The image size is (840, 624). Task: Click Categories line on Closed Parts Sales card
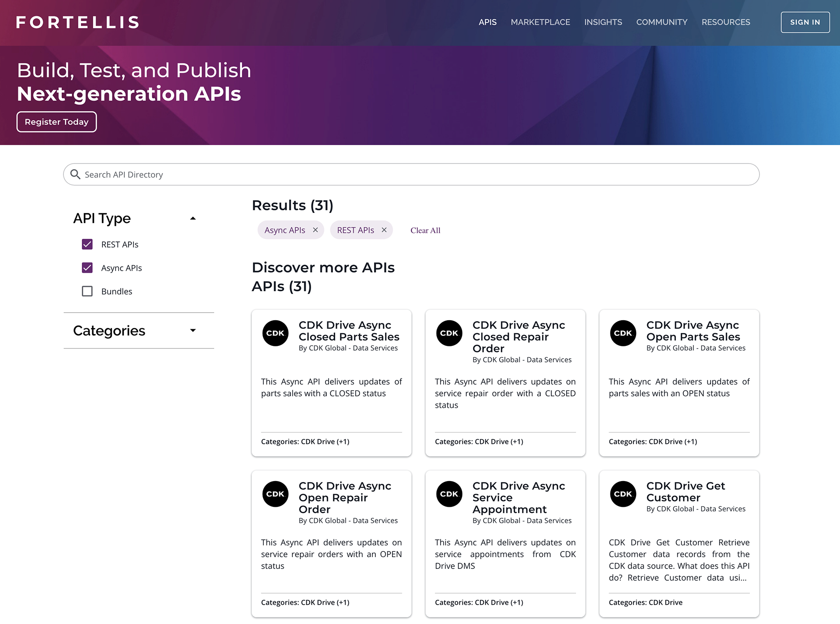[305, 442]
